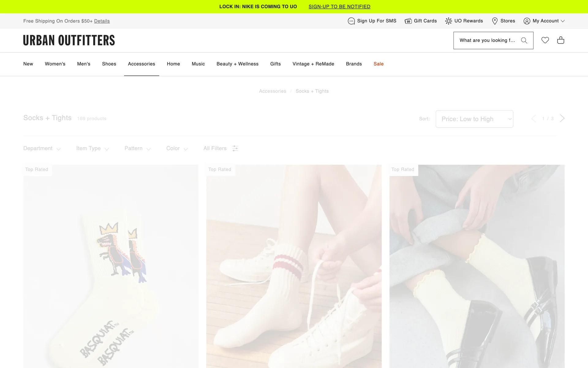Open Sign Up For SMS chat icon
Screen dimensions: 588x368
(x=351, y=21)
